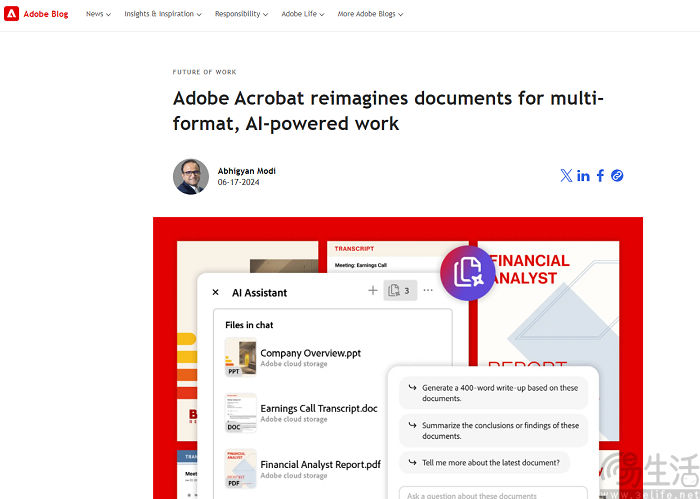The image size is (700, 499).
Task: Choose Generate a 400-word write-up suggestion
Action: coord(493,393)
